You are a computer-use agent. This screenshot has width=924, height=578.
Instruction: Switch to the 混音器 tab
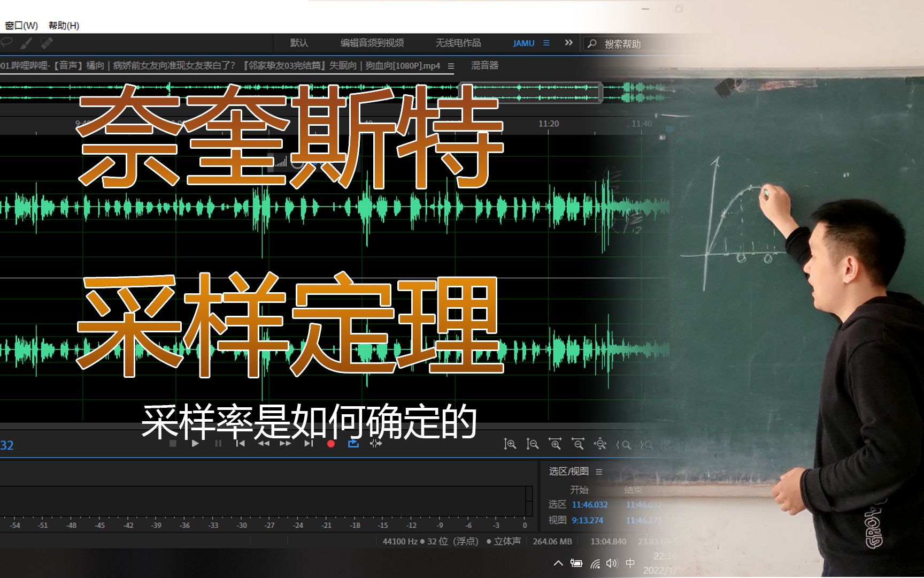(484, 65)
